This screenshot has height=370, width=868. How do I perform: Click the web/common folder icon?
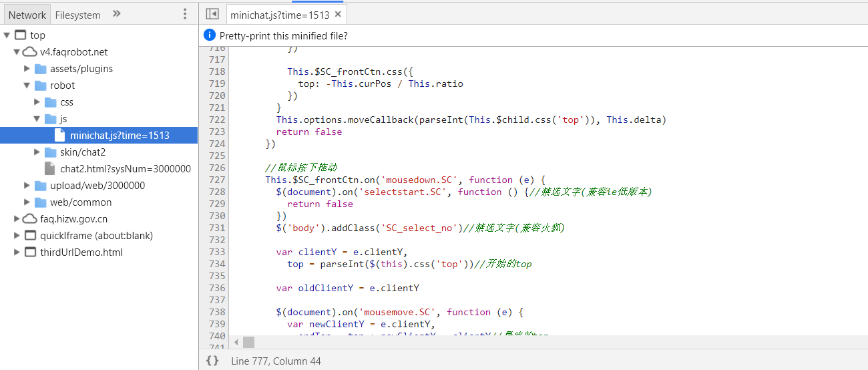click(x=41, y=202)
